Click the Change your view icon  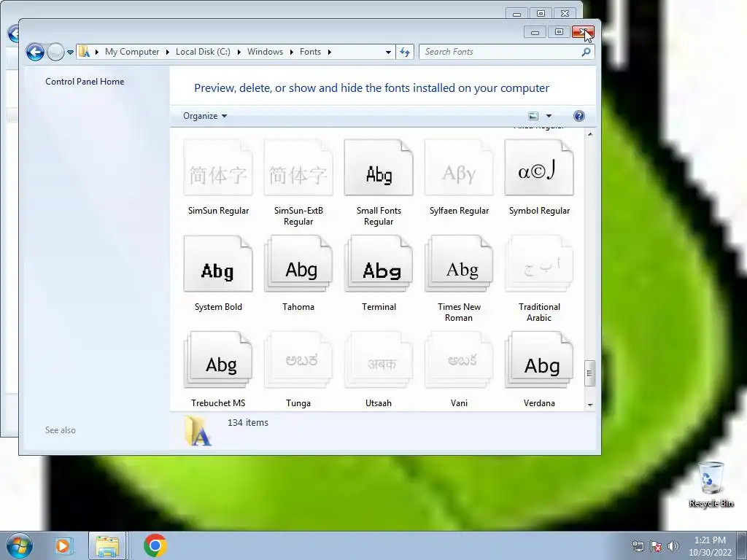click(533, 116)
